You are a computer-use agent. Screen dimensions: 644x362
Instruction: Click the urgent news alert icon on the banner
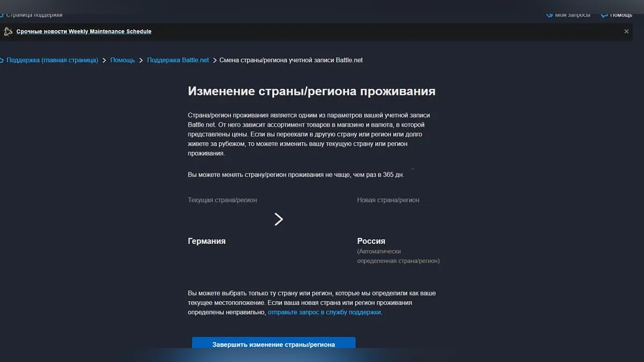point(8,31)
